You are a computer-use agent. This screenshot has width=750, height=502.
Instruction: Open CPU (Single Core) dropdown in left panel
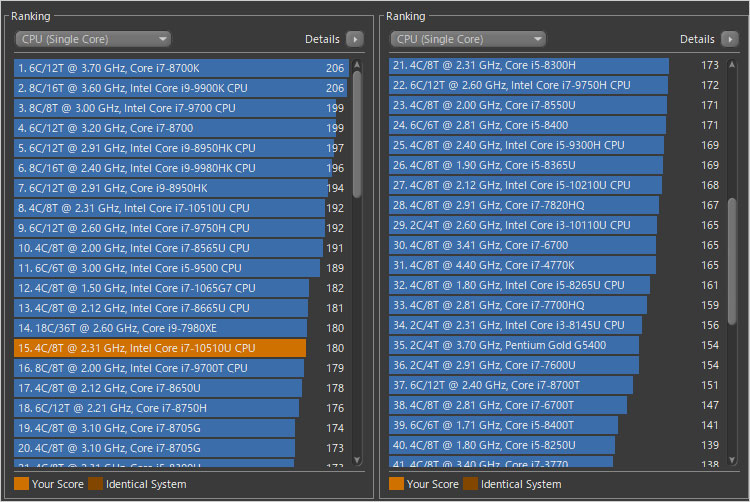(x=93, y=39)
